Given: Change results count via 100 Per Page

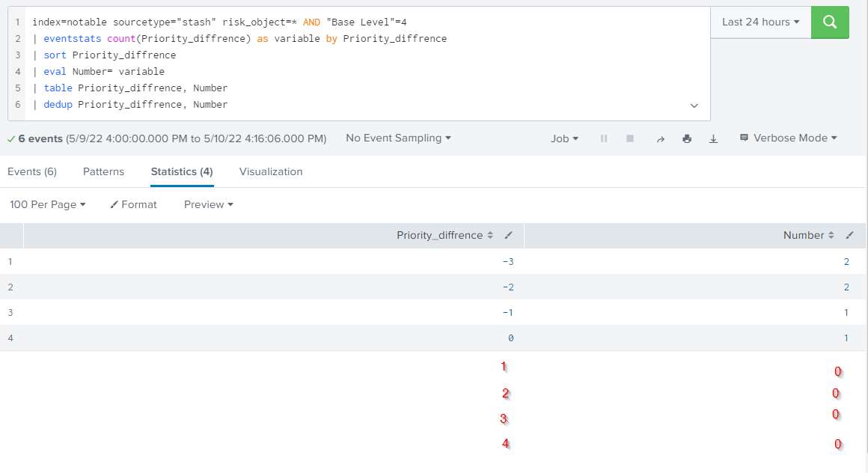Looking at the screenshot, I should coord(47,204).
